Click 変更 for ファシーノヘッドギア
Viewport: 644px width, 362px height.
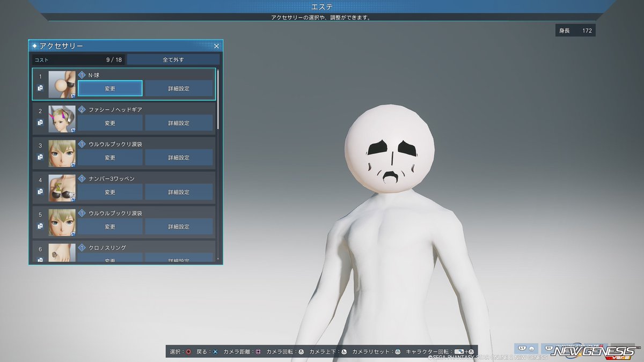tap(110, 123)
